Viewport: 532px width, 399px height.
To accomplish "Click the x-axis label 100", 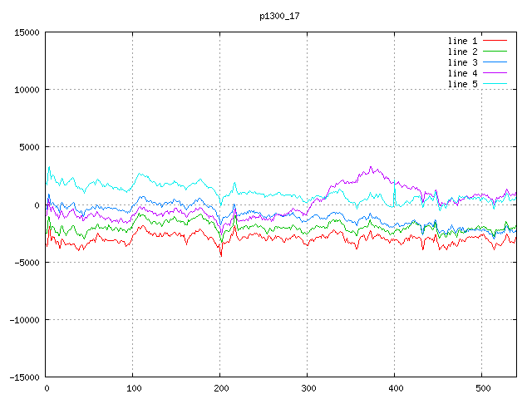I will 134,388.
